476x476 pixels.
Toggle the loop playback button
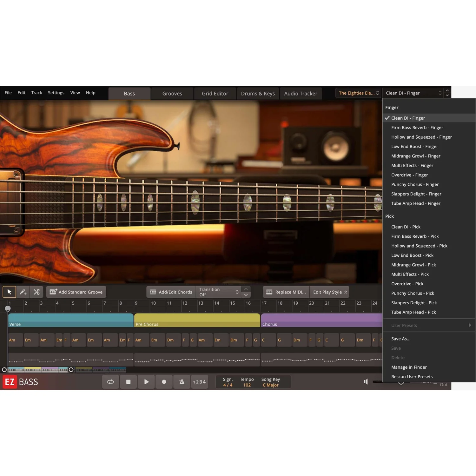coord(110,382)
